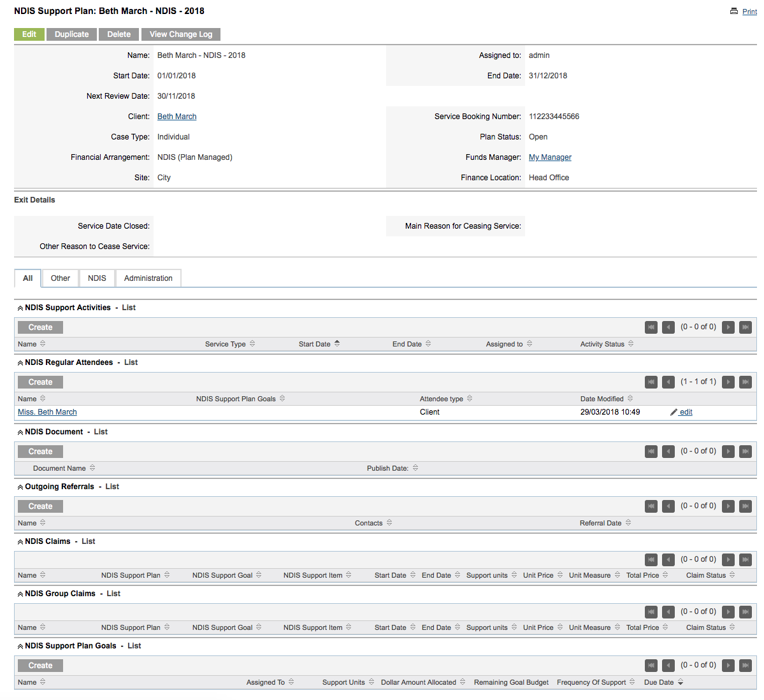Image resolution: width=764 pixels, height=700 pixels.
Task: Click the green Edit button
Action: [x=29, y=34]
